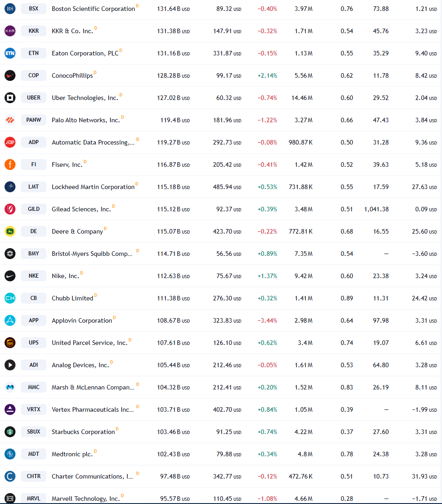Click the ConocoPhillips logo icon
Image resolution: width=442 pixels, height=504 pixels.
10,75
